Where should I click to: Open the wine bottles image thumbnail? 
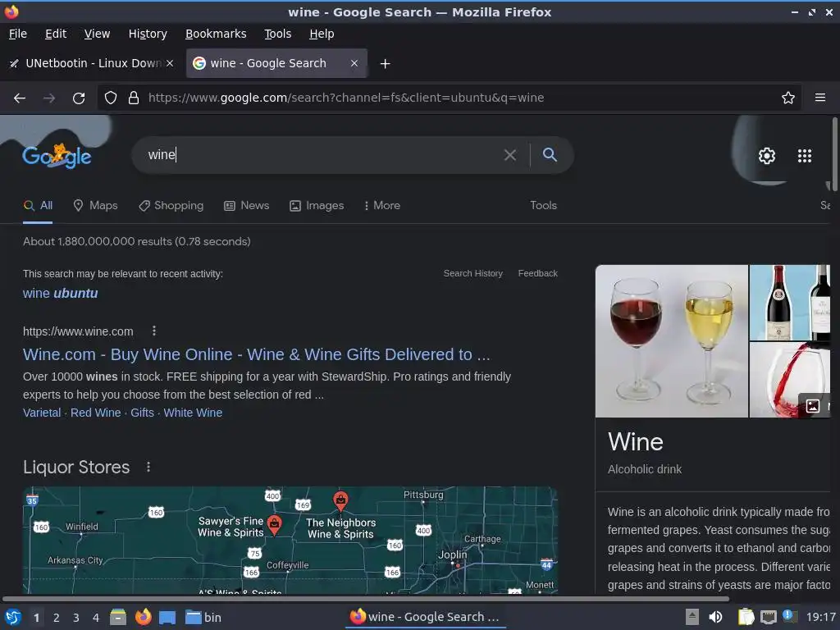pyautogui.click(x=790, y=303)
